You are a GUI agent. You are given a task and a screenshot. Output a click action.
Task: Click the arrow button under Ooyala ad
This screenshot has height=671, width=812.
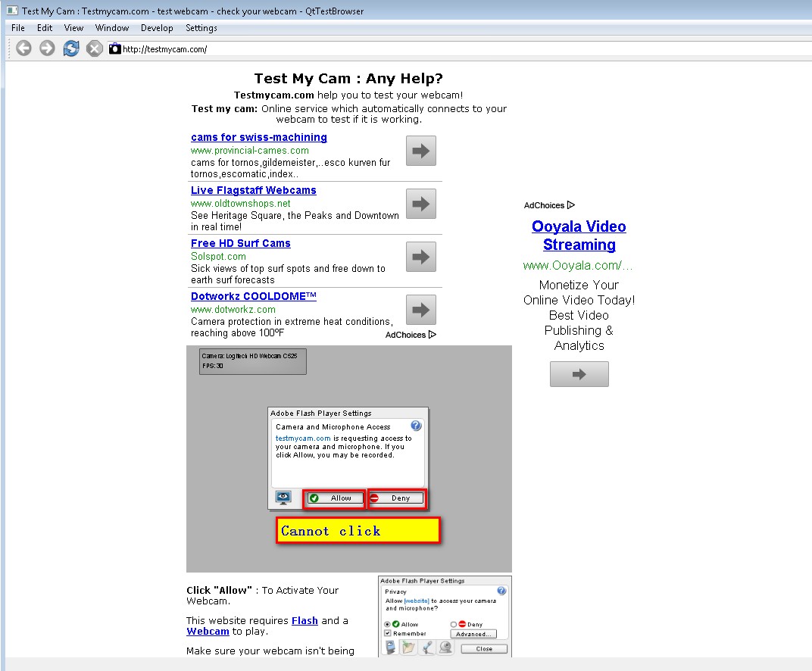click(579, 374)
